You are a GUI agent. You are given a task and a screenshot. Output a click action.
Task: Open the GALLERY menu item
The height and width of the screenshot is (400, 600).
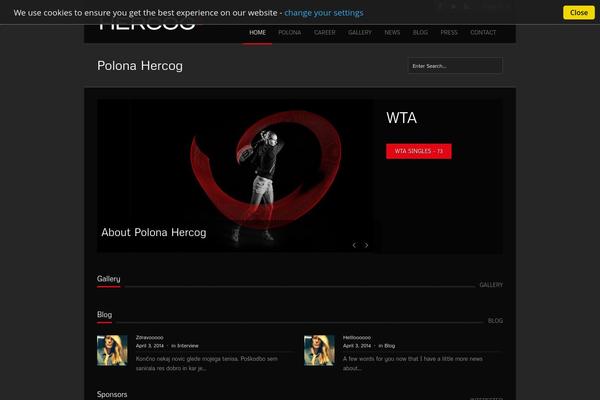pos(360,33)
